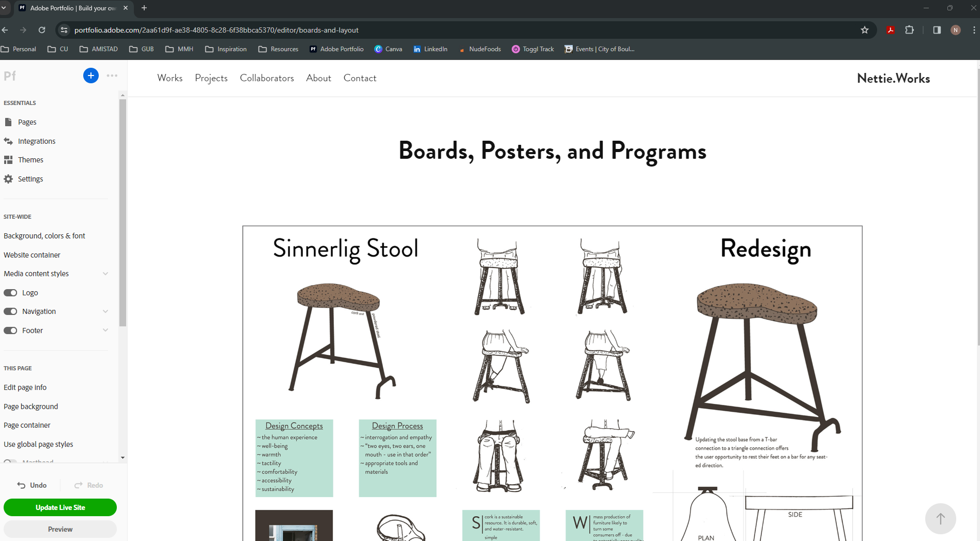Toggle the Navigation switch
Image resolution: width=980 pixels, height=541 pixels.
(x=10, y=311)
